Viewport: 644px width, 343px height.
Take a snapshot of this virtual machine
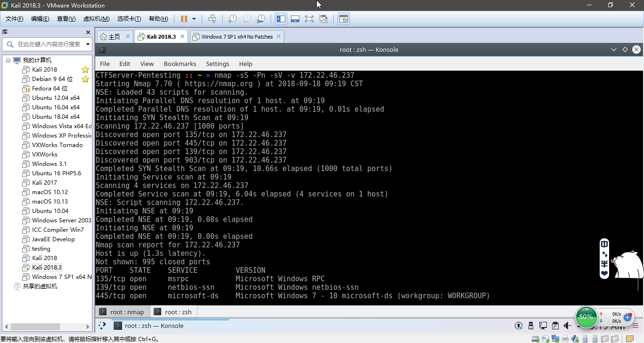point(232,19)
